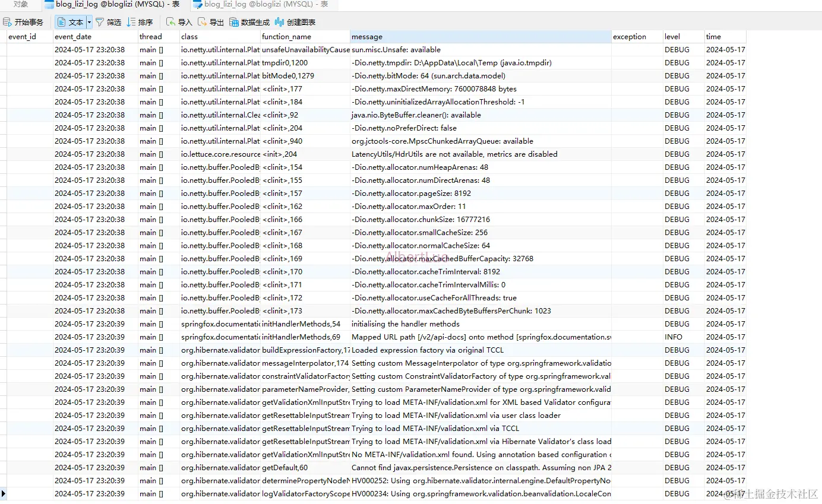Screen dimensions: 822x504
Task: Select the '-Dio.netty.maxDirectMemory: 7600078848 bytes' cell
Action: 480,89
